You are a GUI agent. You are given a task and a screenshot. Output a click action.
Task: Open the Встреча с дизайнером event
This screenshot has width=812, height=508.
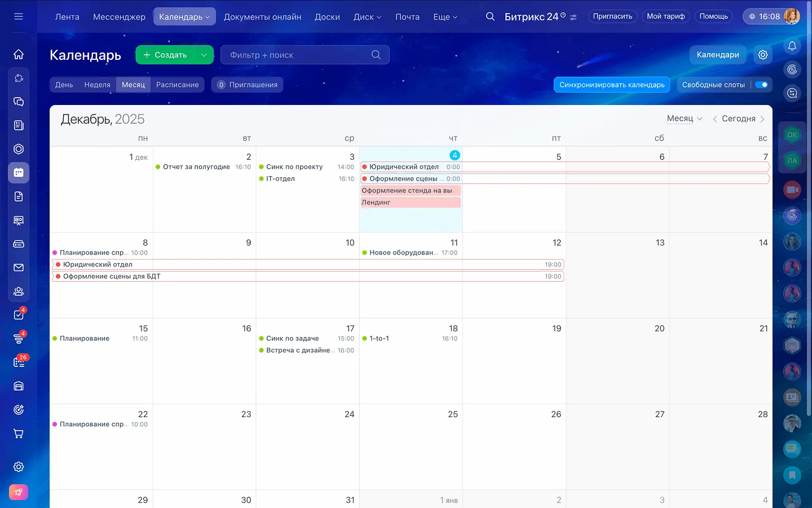tap(307, 351)
